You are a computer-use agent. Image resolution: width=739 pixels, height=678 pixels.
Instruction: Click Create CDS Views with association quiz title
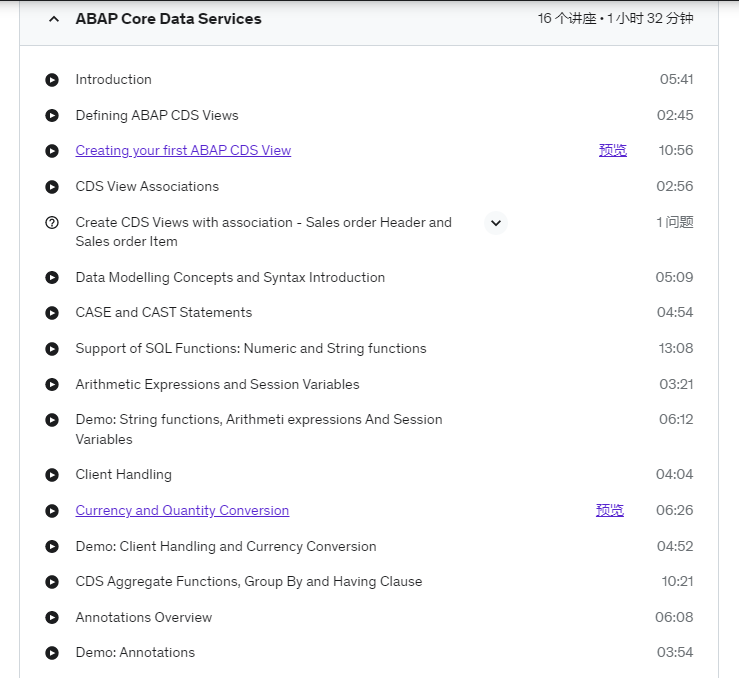pyautogui.click(x=263, y=232)
